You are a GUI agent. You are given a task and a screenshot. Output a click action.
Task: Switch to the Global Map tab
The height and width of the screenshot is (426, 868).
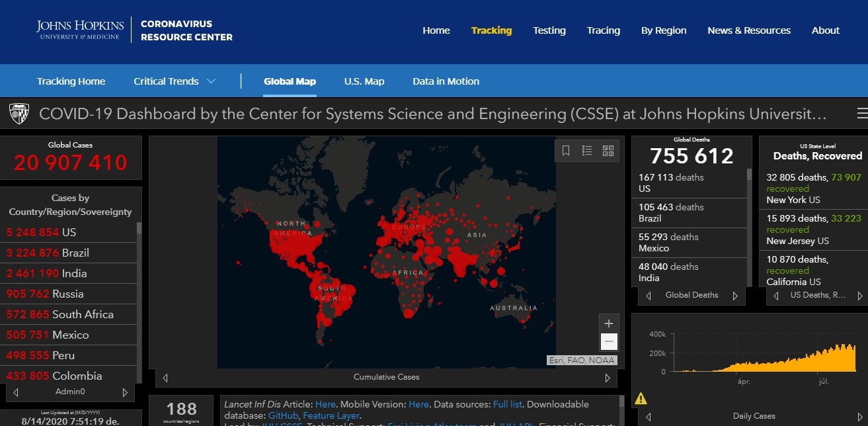(290, 81)
